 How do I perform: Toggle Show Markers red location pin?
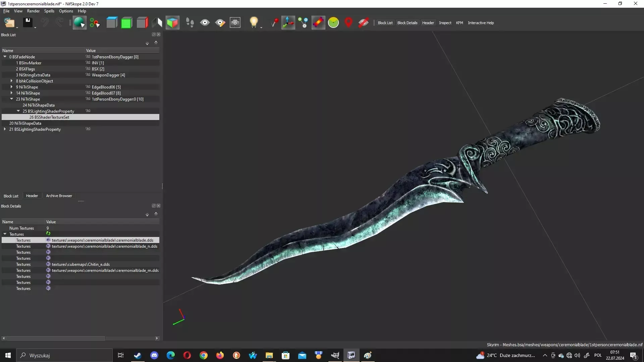point(348,23)
